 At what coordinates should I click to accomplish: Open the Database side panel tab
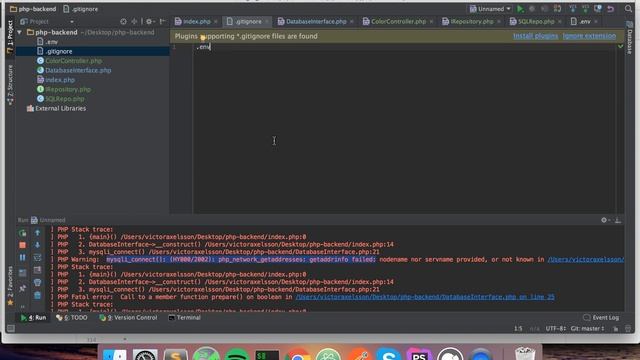(x=629, y=38)
